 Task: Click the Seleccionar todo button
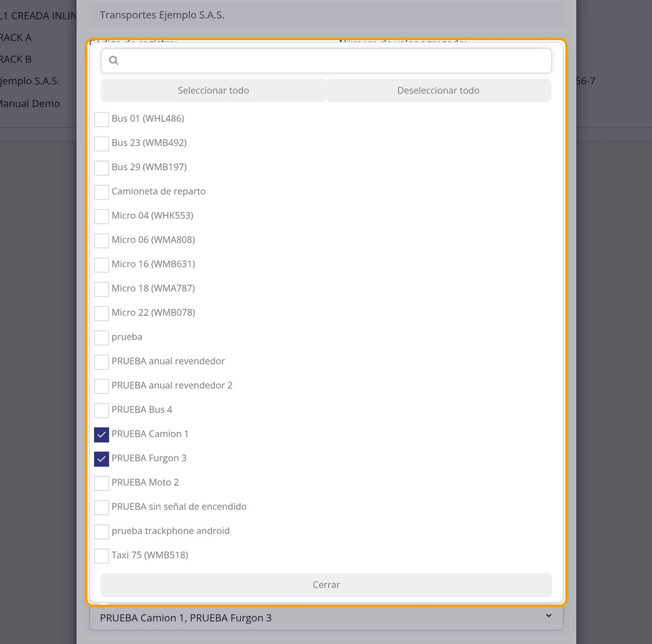[x=213, y=90]
